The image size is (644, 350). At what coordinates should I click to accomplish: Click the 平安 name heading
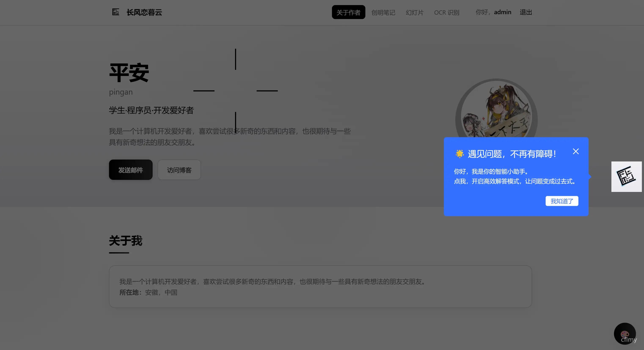coord(129,73)
